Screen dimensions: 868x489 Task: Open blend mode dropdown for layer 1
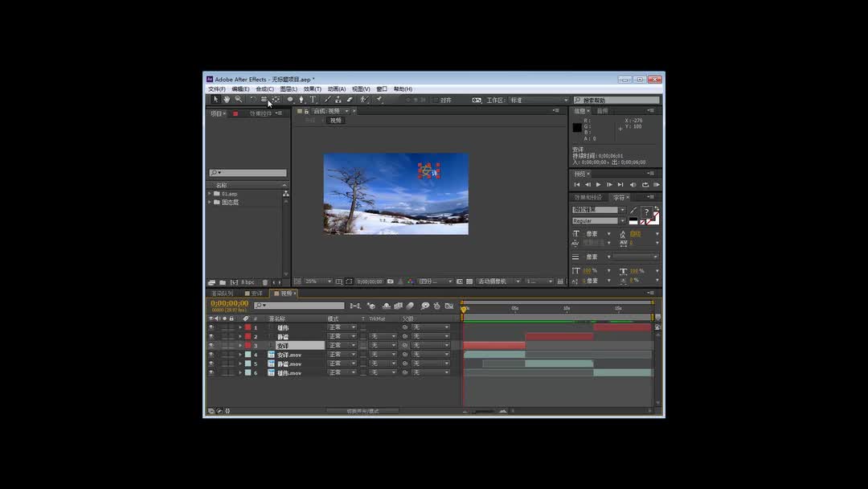(x=342, y=327)
